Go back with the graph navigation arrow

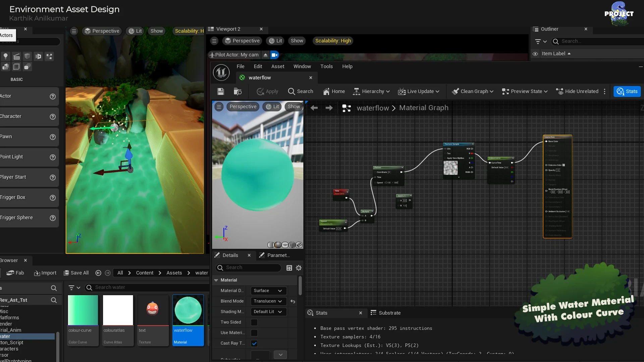coord(314,108)
